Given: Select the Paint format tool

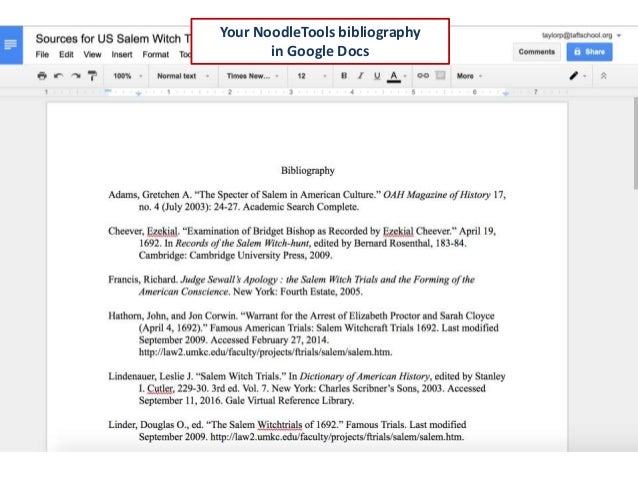Looking at the screenshot, I should [92, 75].
